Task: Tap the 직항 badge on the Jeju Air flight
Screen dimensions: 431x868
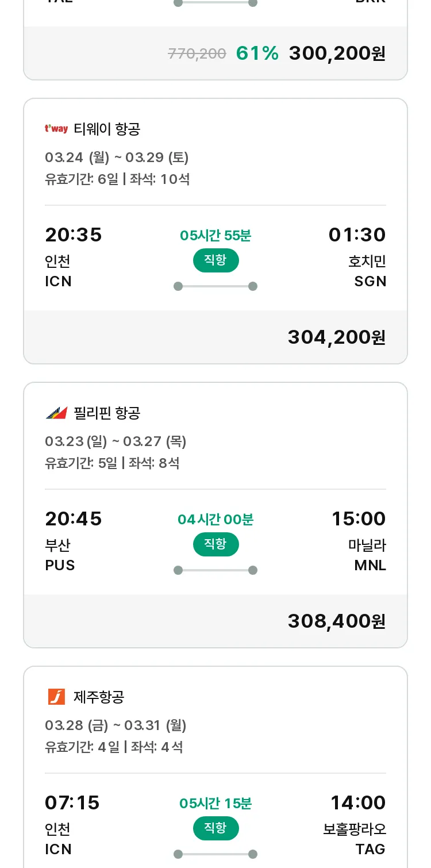Action: coord(215,828)
